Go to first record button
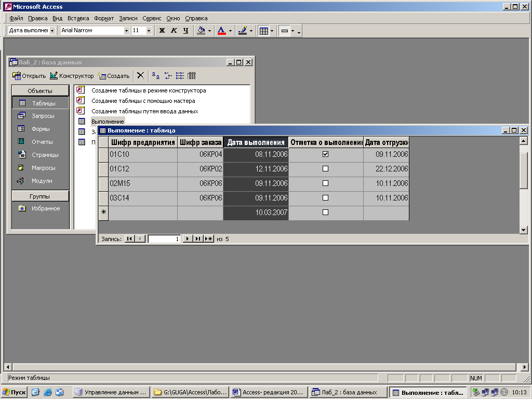532x399 pixels. pyautogui.click(x=129, y=239)
